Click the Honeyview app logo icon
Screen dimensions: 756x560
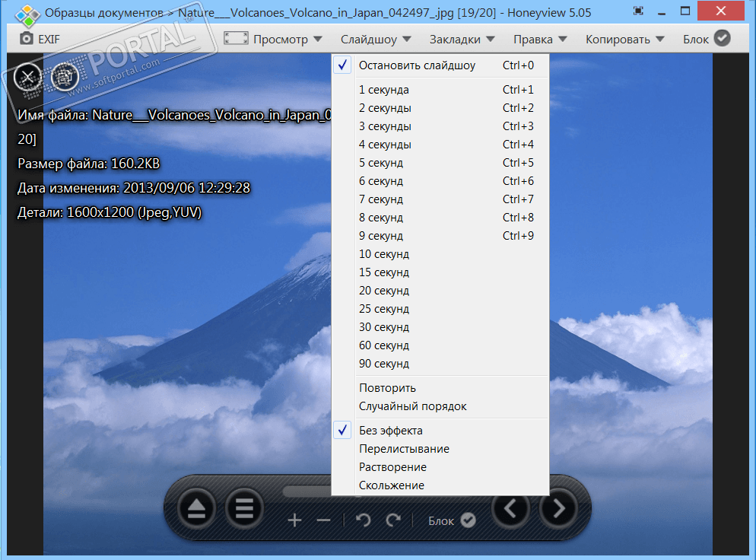pyautogui.click(x=27, y=15)
